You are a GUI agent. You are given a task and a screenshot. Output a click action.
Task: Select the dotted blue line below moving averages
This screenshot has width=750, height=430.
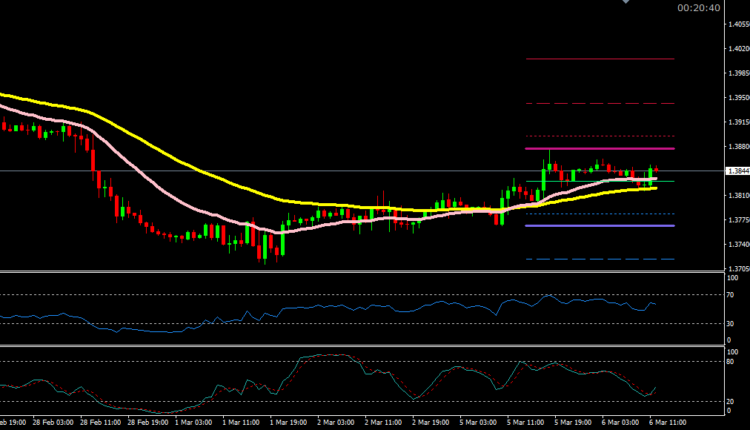pyautogui.click(x=600, y=214)
